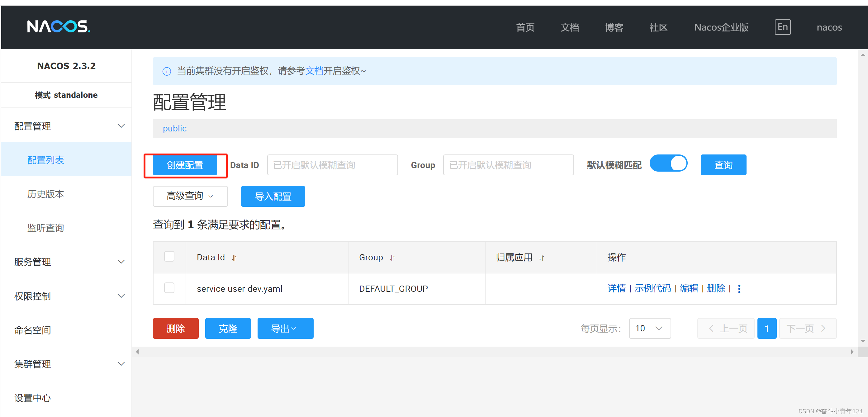This screenshot has width=868, height=417.
Task: Check the select-all header checkbox
Action: point(169,257)
